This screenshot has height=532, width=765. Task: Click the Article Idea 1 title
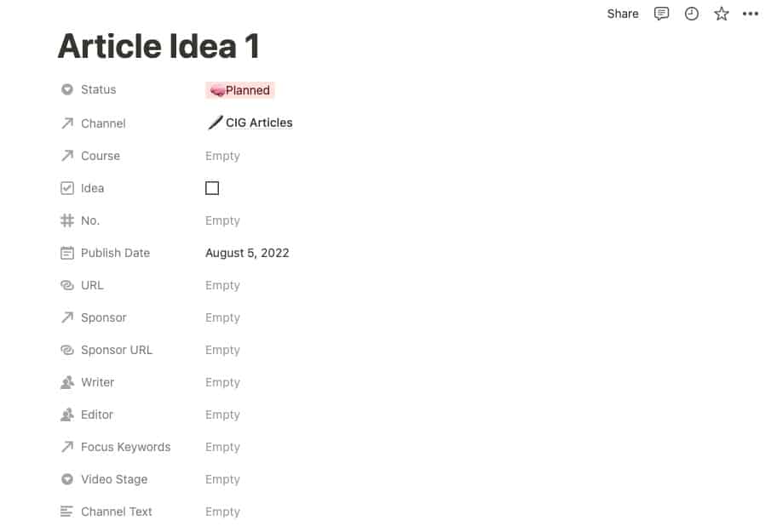158,46
